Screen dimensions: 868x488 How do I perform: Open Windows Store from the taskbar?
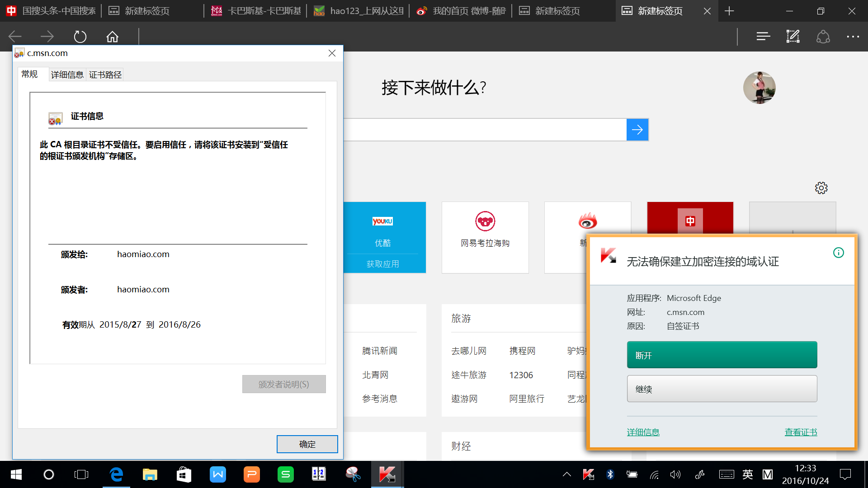tap(184, 474)
